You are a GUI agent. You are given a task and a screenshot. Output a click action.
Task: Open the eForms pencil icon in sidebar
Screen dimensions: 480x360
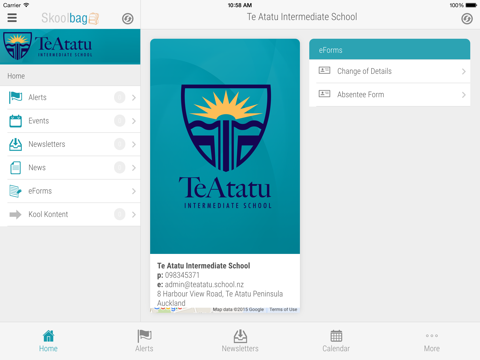pyautogui.click(x=15, y=191)
